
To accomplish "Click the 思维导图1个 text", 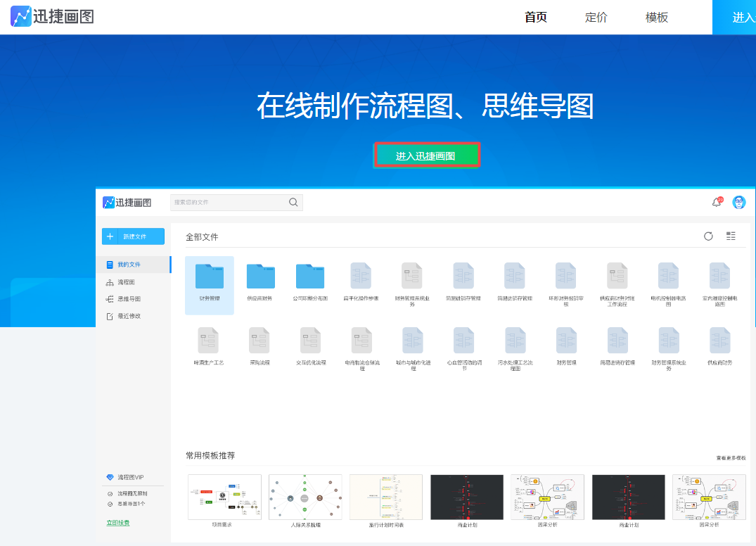I will [132, 504].
